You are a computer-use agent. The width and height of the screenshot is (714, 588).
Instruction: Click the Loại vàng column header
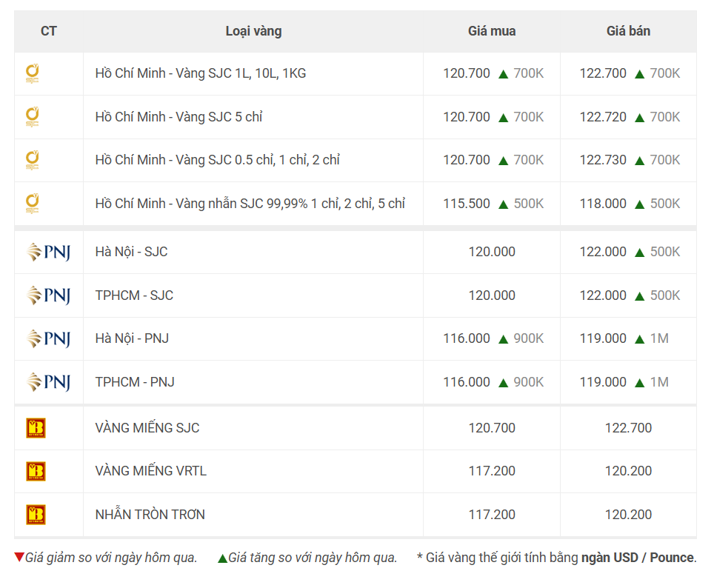[253, 31]
